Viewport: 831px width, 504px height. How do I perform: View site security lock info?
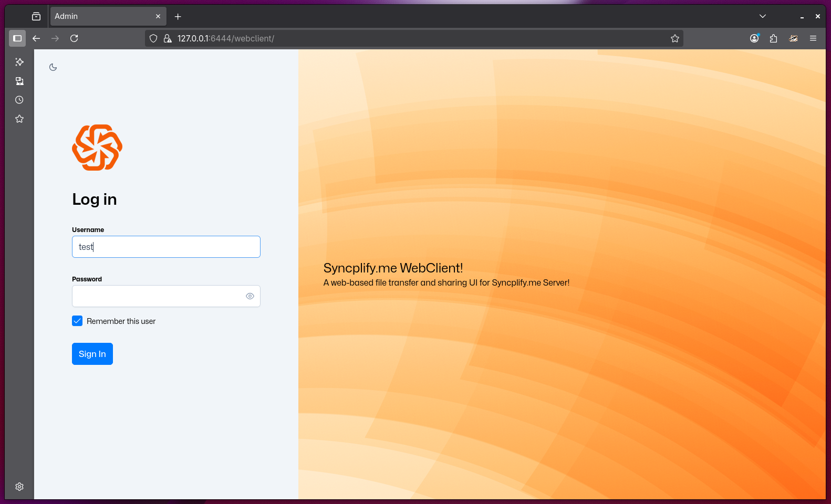pos(168,38)
